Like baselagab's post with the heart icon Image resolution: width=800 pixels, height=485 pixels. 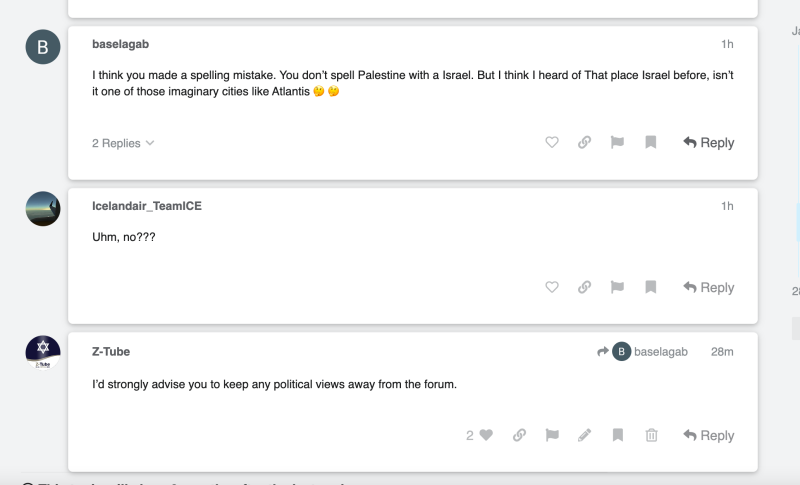552,142
